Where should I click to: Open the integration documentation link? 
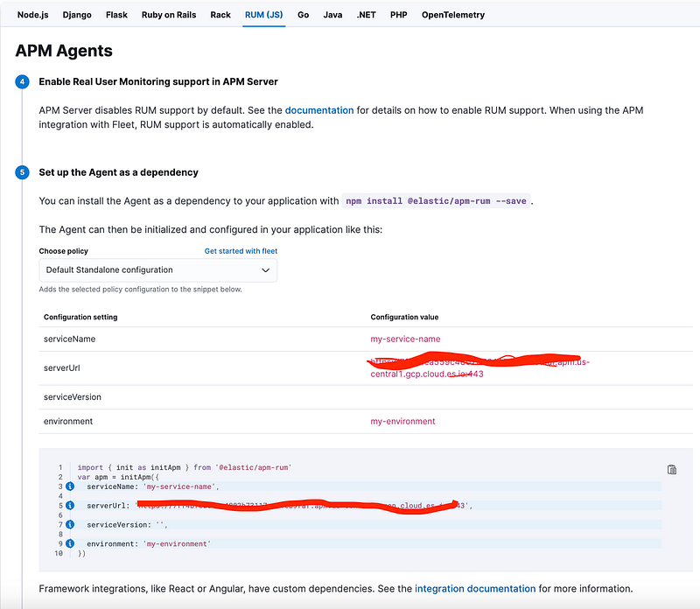(x=475, y=589)
